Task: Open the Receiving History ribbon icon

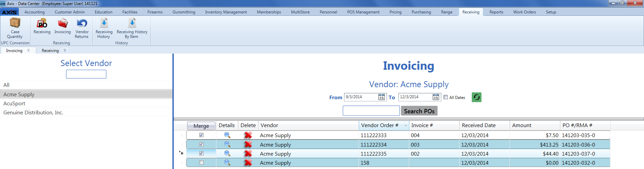Action: (104, 28)
